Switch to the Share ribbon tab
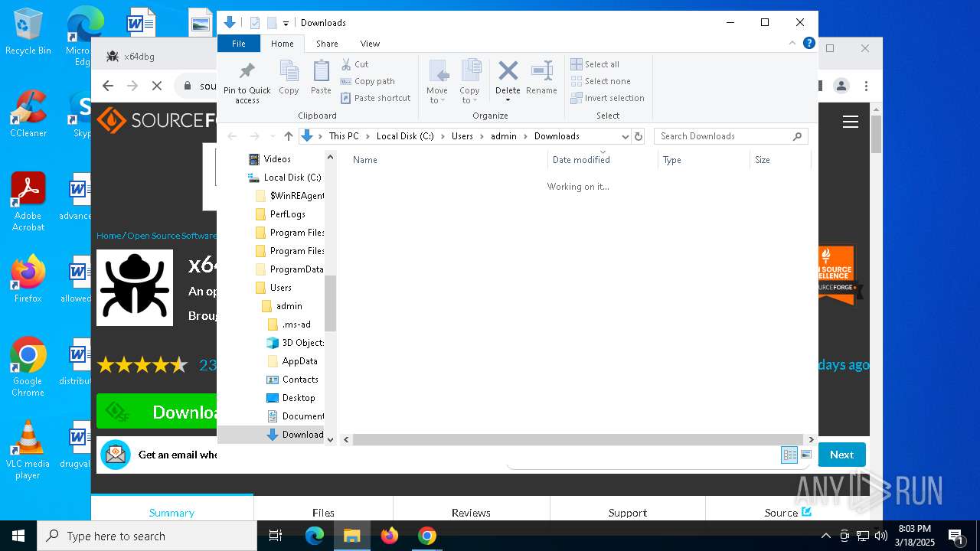This screenshot has width=980, height=551. tap(327, 44)
